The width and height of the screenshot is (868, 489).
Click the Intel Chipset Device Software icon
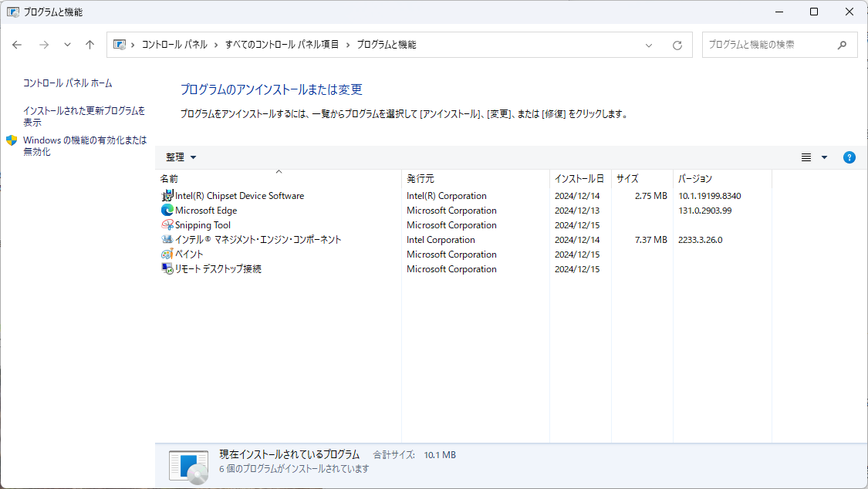pos(167,196)
